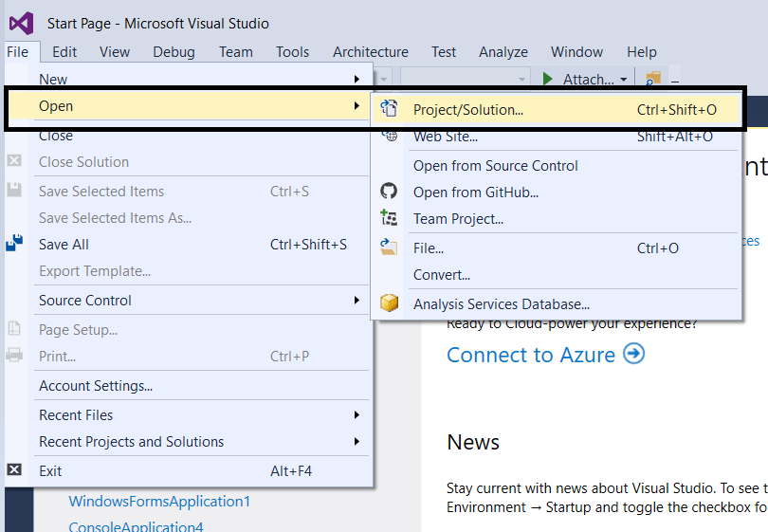Click the Connect to Azure arrow circle
Screen dimensions: 768x532
tap(633, 354)
